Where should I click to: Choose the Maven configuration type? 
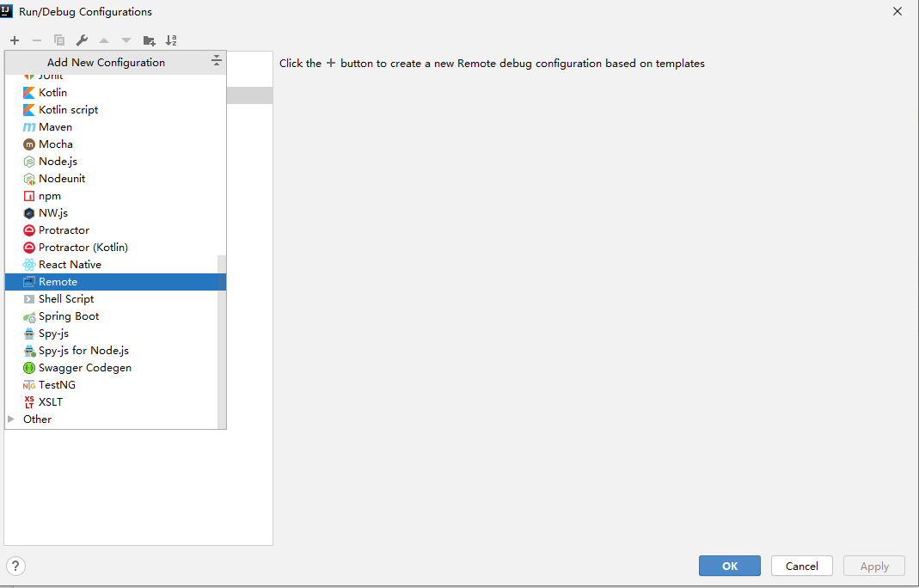[x=115, y=126]
